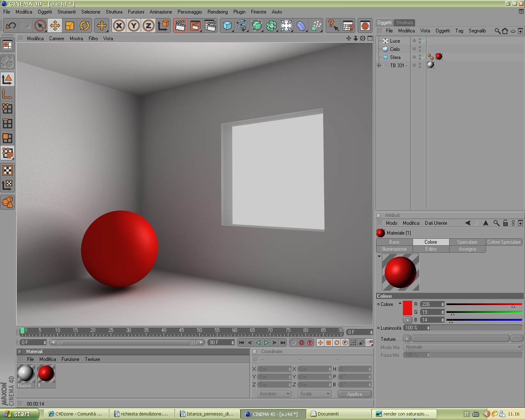This screenshot has height=420, width=525.
Task: Open the Assoluto dropdown in Coordinate
Action: 274,394
